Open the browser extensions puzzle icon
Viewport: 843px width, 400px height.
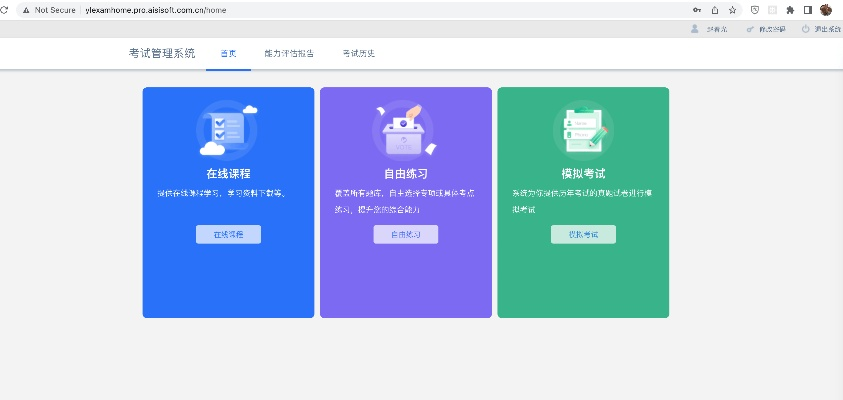pos(790,10)
